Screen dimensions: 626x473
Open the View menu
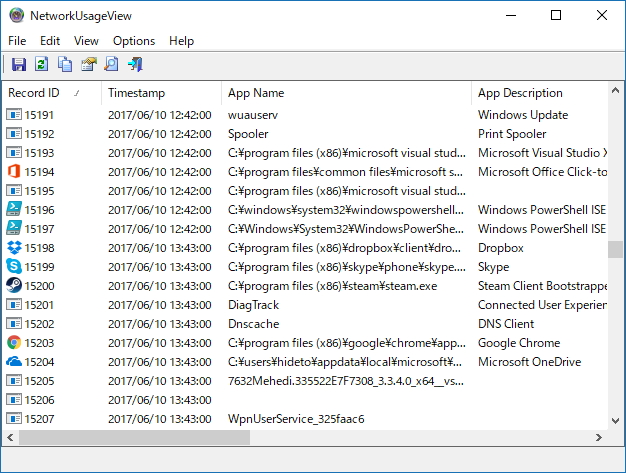coord(86,41)
